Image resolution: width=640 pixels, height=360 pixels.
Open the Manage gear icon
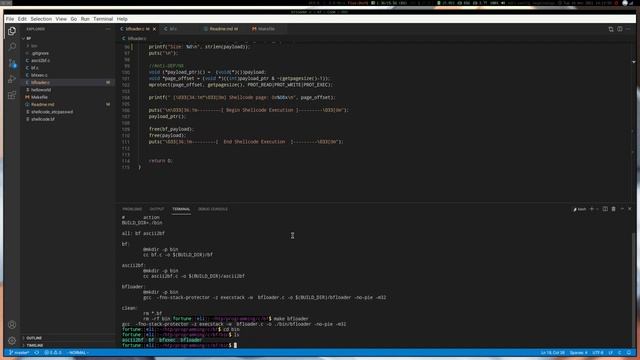(x=12, y=340)
